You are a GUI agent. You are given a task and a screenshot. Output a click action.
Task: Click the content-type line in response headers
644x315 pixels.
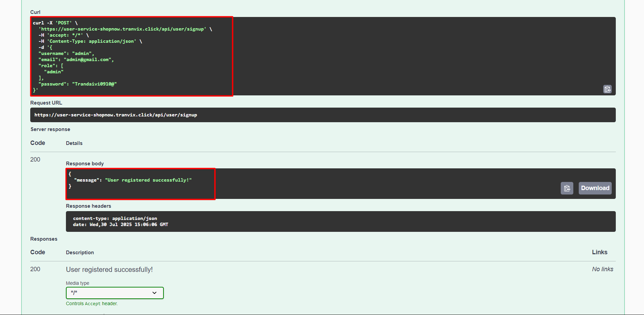coord(115,219)
